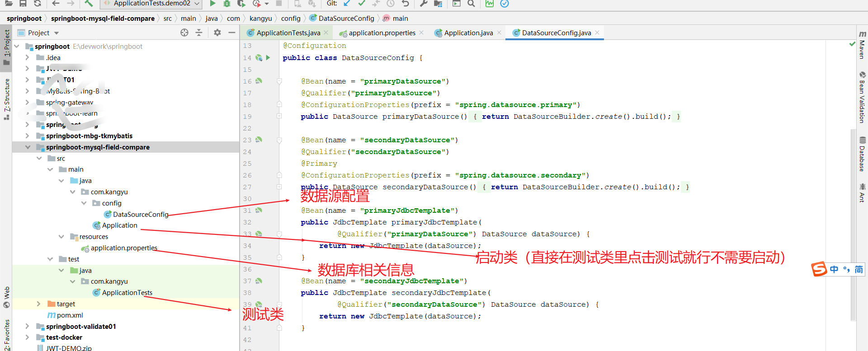Toggle the Structure tool window
868x351 pixels.
(x=6, y=99)
